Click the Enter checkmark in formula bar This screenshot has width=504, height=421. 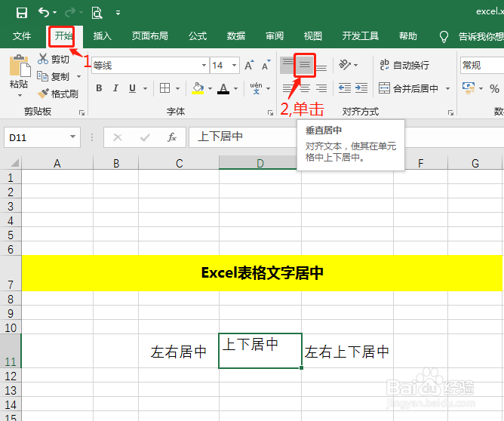coord(145,137)
